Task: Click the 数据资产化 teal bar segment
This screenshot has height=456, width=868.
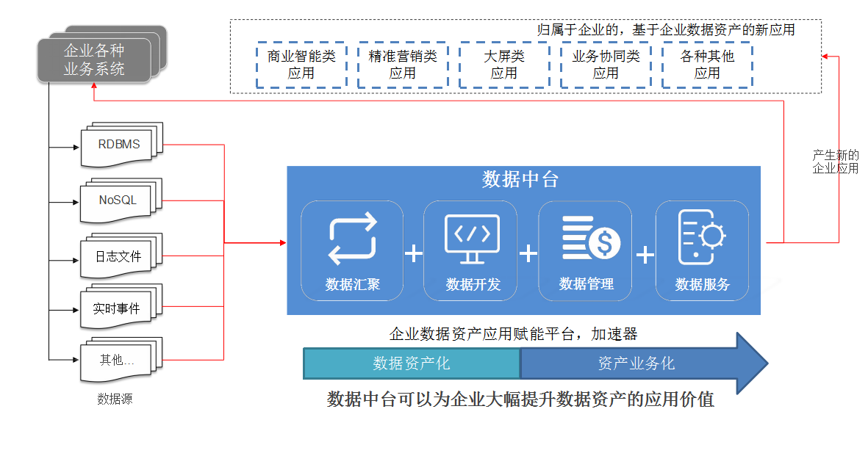Action: click(x=412, y=363)
